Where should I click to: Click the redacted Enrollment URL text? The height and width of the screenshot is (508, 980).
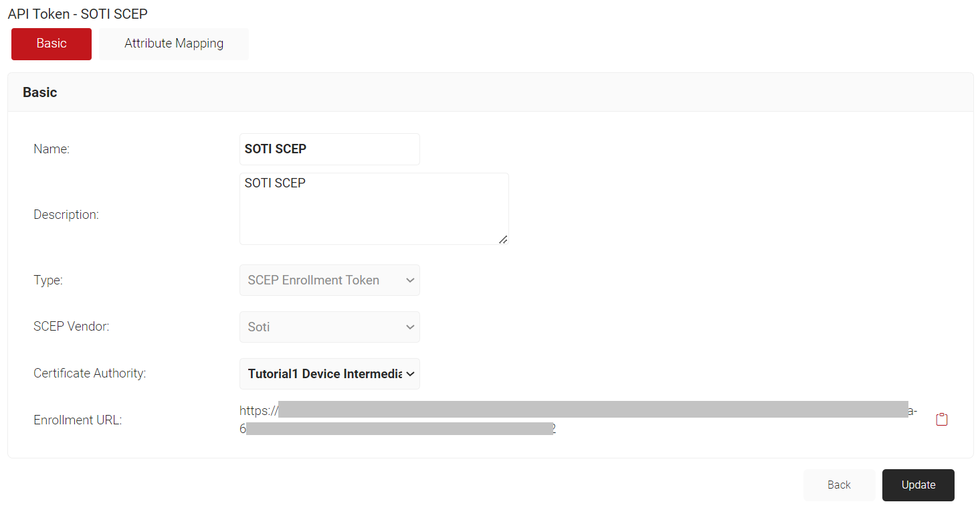(578, 420)
